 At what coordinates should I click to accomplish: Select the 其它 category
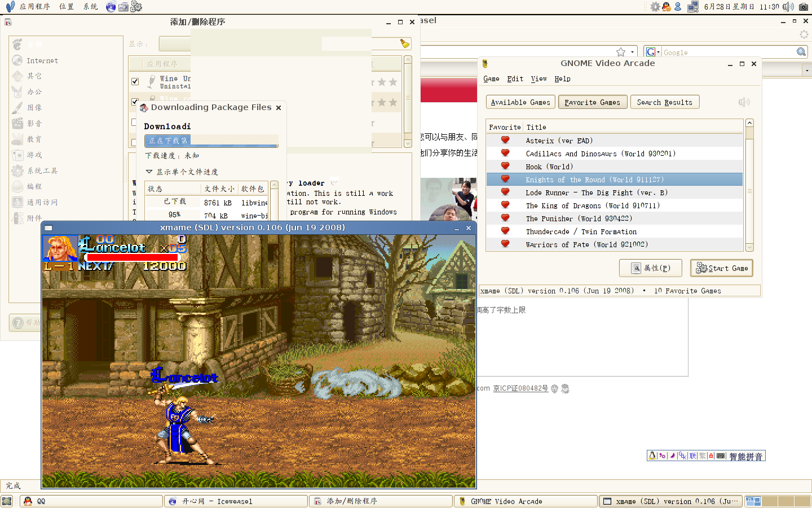point(66,76)
